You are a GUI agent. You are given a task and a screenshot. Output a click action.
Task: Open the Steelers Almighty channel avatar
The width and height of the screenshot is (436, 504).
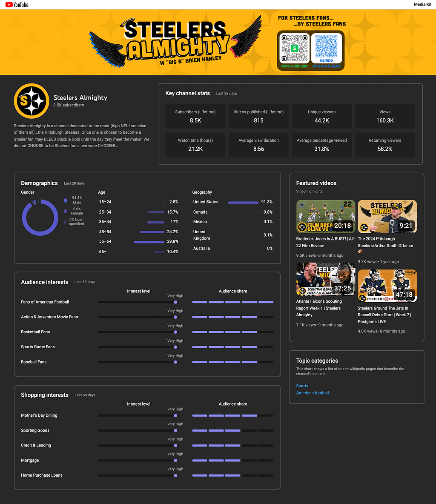[x=32, y=101]
